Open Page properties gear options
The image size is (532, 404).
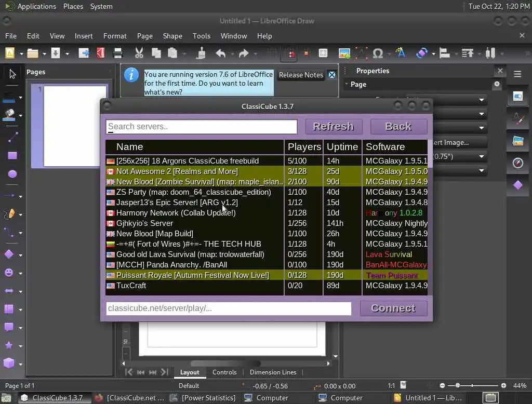[497, 84]
